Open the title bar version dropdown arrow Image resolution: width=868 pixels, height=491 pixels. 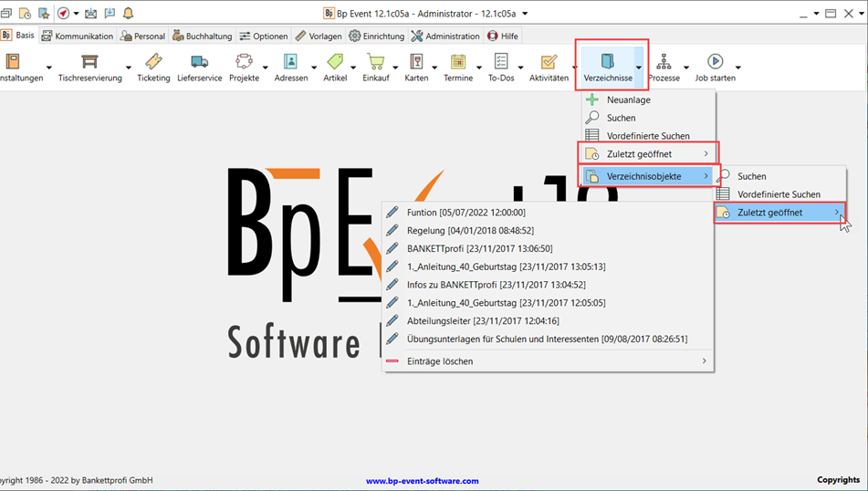525,14
